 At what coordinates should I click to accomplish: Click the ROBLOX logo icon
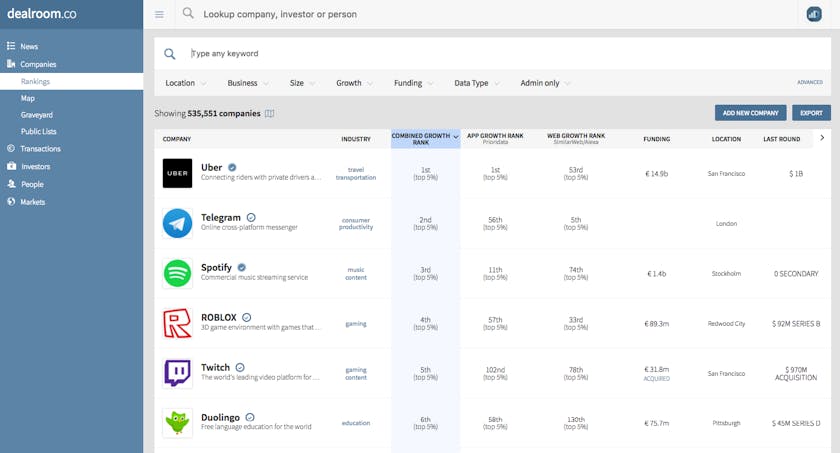click(177, 323)
